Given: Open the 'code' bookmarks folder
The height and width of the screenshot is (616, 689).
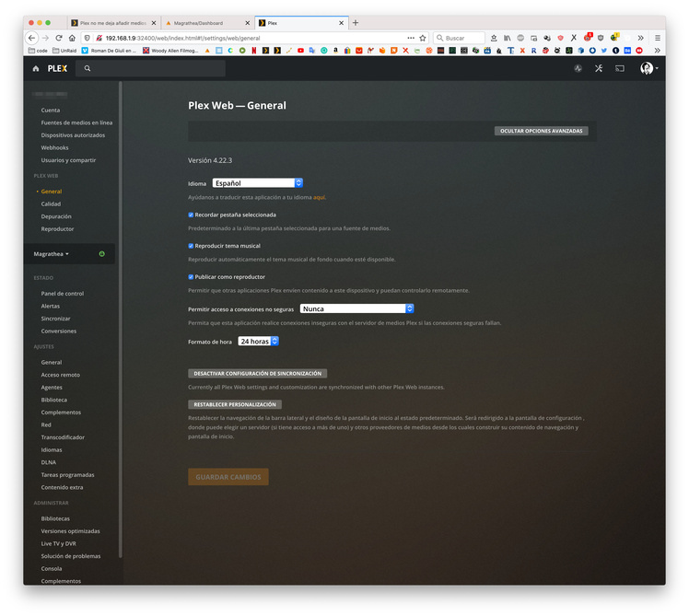Looking at the screenshot, I should (x=39, y=51).
